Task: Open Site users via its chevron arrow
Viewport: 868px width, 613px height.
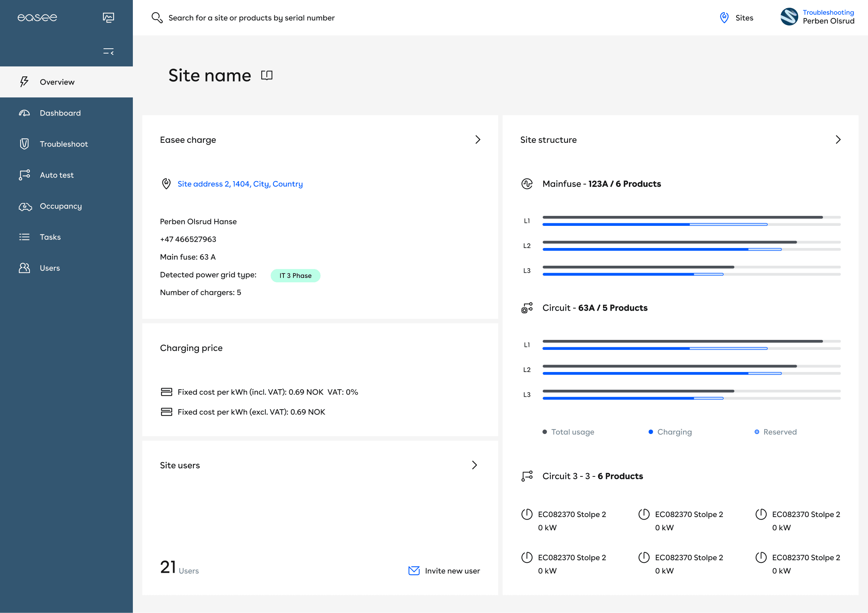Action: pyautogui.click(x=474, y=465)
